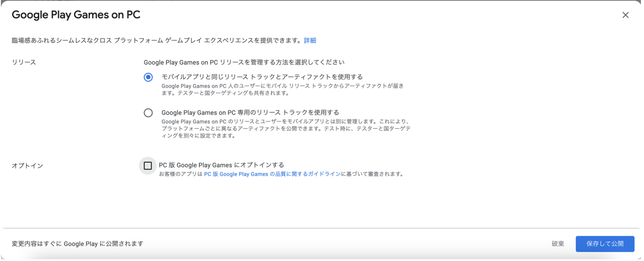
Task: Click the リリースを管理する方法を選択 heading
Action: click(x=244, y=62)
